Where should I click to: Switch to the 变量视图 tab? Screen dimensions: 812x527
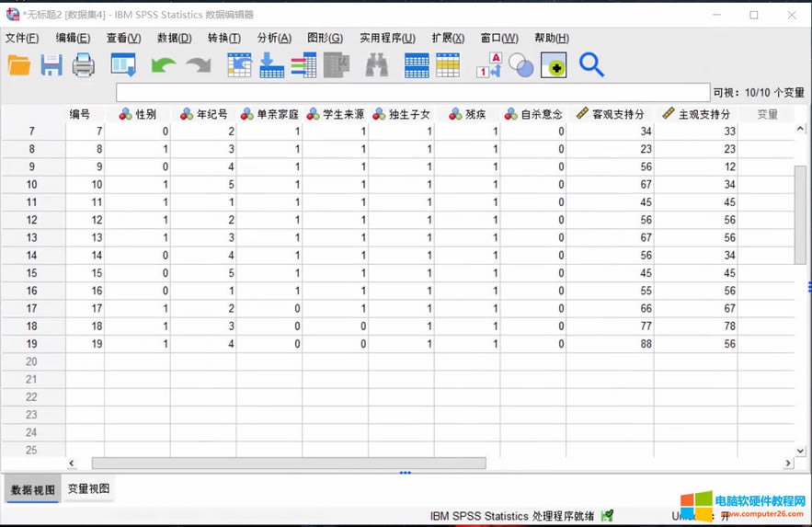pyautogui.click(x=90, y=489)
